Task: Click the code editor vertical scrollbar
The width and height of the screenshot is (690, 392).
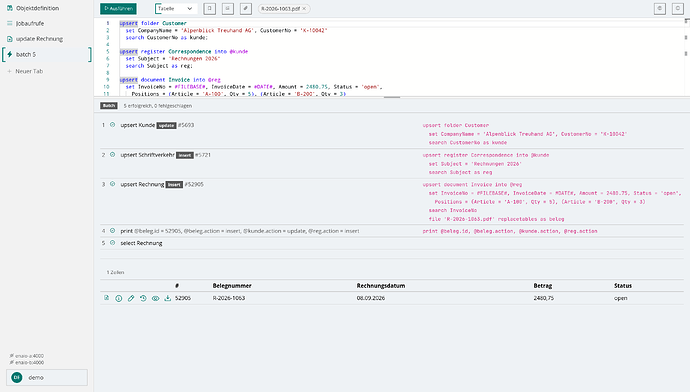Action: [x=686, y=57]
